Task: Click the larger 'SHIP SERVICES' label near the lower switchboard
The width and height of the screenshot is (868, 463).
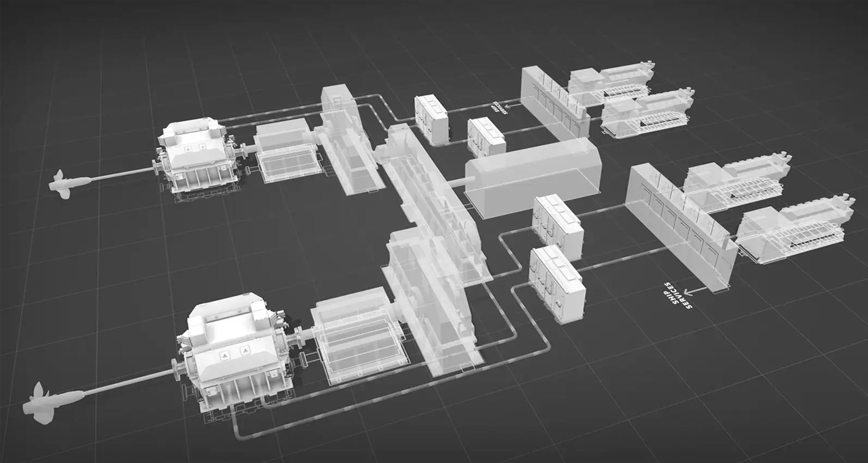Action: [x=678, y=297]
